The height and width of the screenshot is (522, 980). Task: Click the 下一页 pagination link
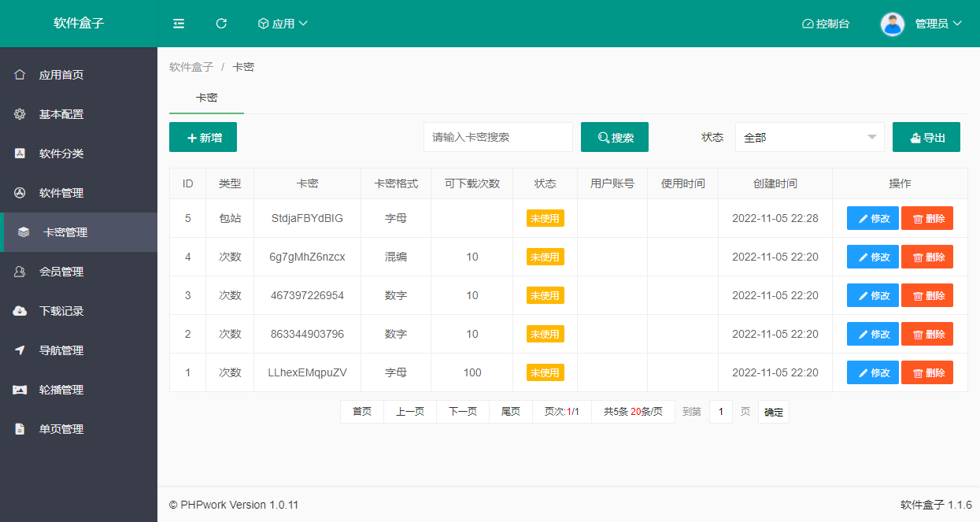[x=463, y=412]
